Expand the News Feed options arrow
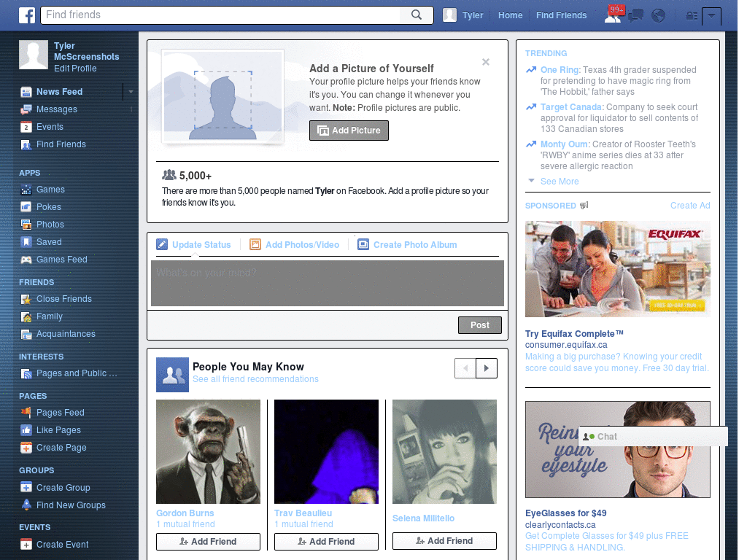 click(x=131, y=91)
